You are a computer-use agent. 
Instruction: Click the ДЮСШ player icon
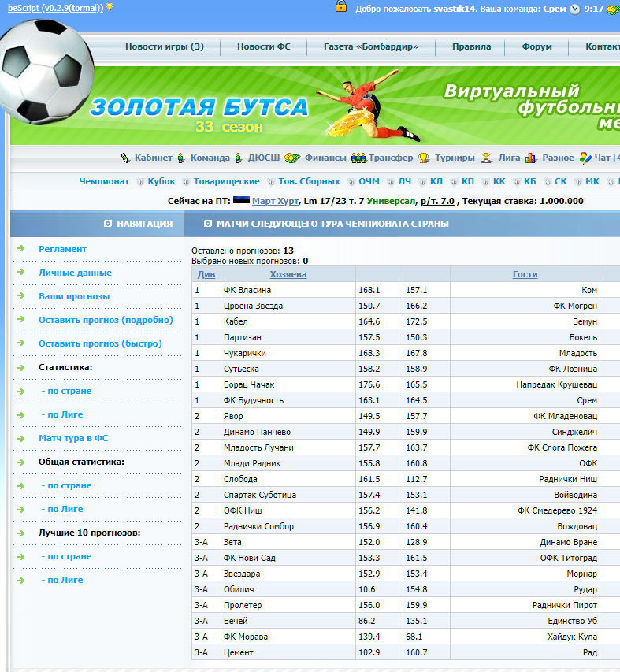238,158
